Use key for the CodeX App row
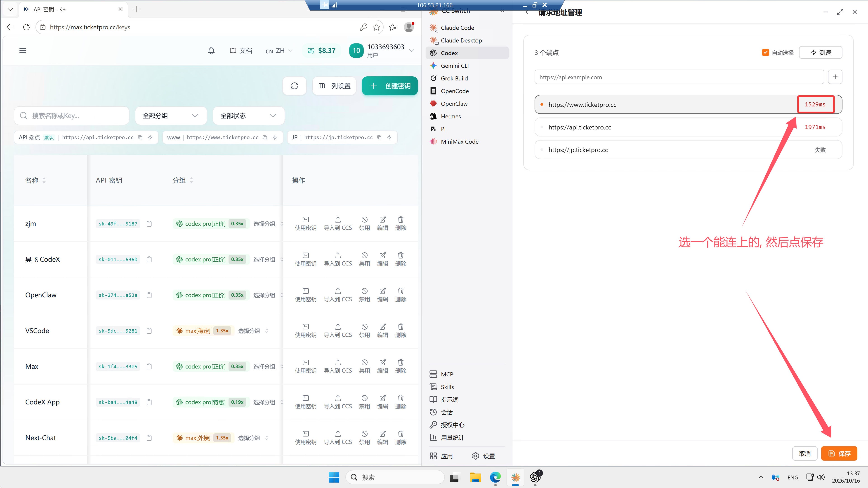Image resolution: width=868 pixels, height=488 pixels. coord(306,402)
